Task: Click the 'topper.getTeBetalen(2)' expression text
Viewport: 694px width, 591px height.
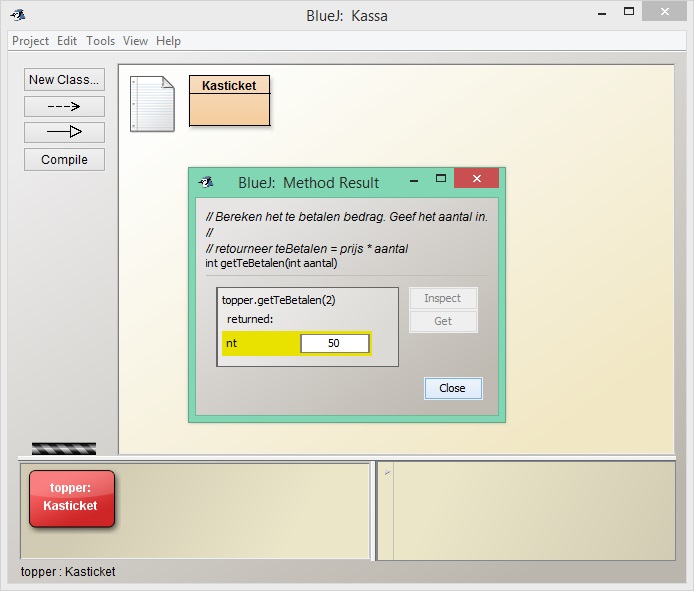Action: pyautogui.click(x=278, y=300)
